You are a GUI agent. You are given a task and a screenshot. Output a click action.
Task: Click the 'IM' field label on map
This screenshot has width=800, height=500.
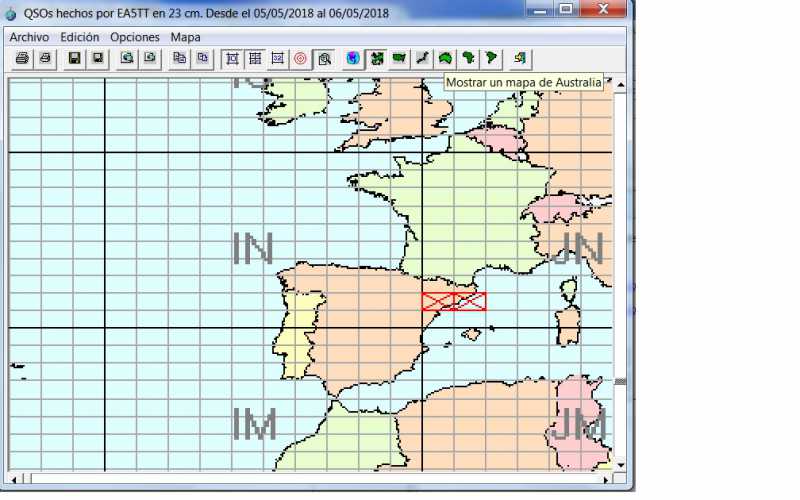[255, 424]
